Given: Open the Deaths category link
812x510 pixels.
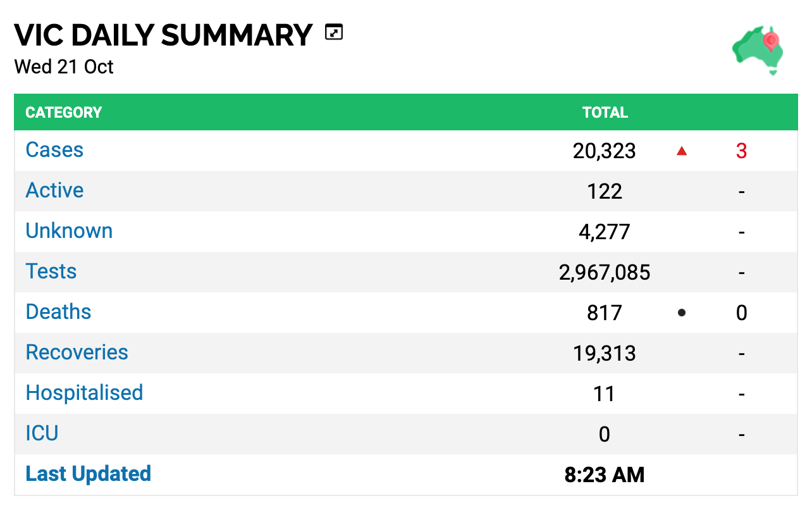Looking at the screenshot, I should [x=58, y=312].
